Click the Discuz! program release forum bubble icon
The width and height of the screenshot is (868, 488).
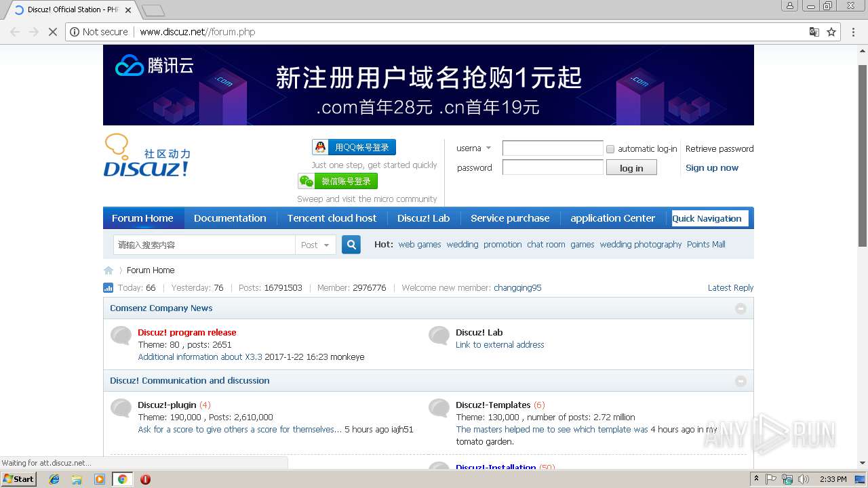coord(121,335)
